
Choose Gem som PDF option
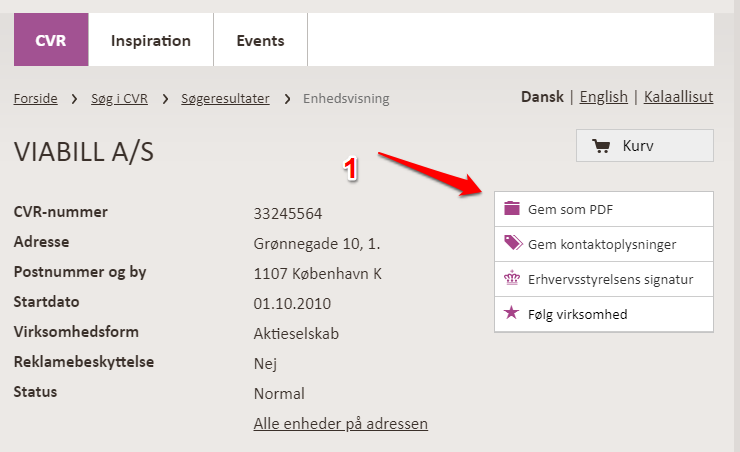tap(604, 209)
